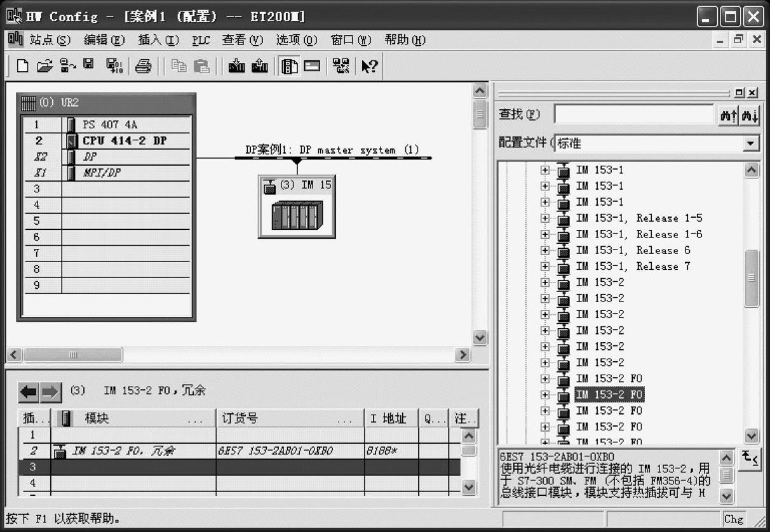Click the Open Online station icon
This screenshot has width=770, height=532.
68,66
